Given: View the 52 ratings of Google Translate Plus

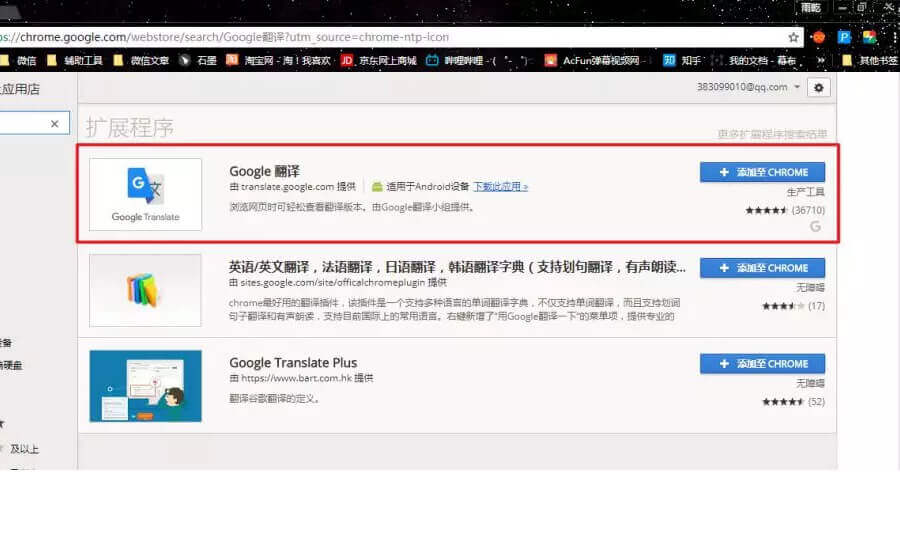Looking at the screenshot, I should pos(793,402).
